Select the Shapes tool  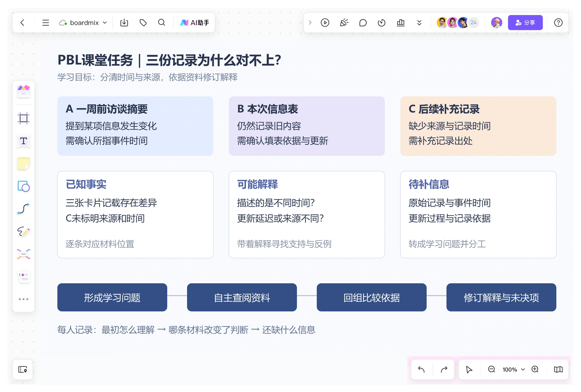[24, 186]
